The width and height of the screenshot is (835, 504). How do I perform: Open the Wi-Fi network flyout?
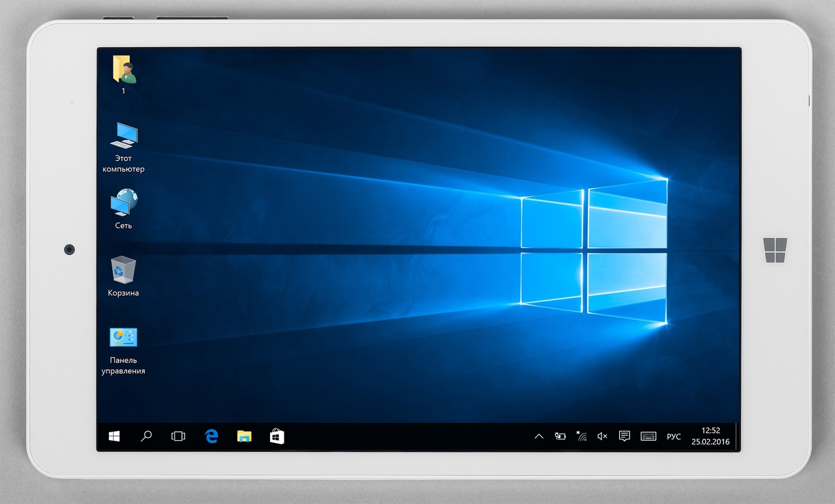tap(581, 436)
